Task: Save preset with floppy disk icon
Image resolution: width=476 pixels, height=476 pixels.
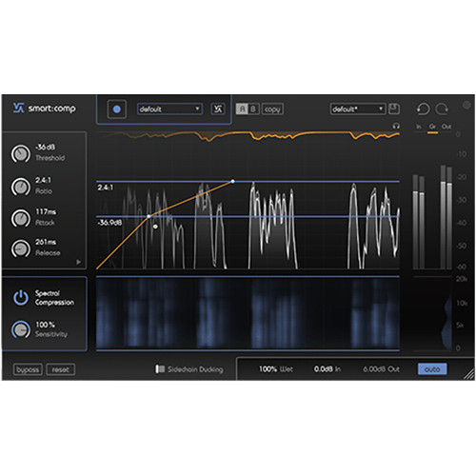Action: [394, 109]
